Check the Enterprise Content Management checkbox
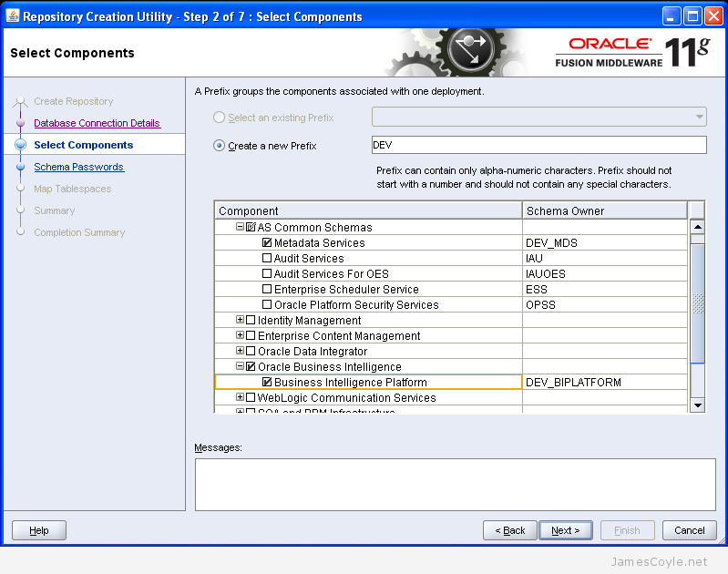 (251, 335)
